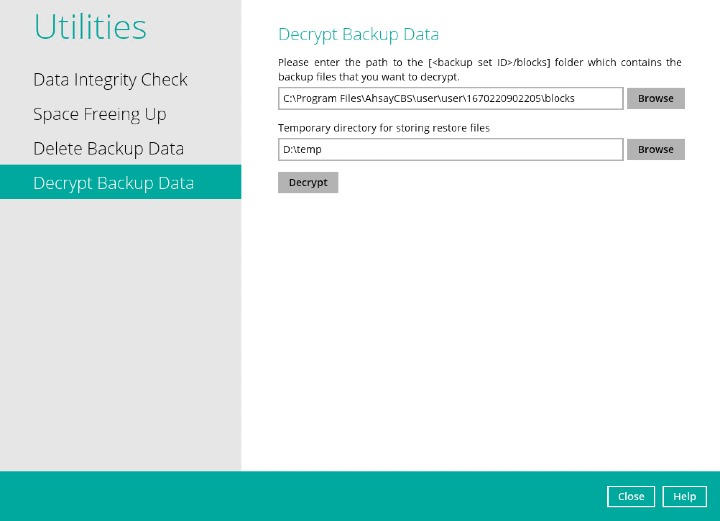The image size is (720, 521).
Task: Select Decrypt Backup Data sidebar item
Action: 113,183
